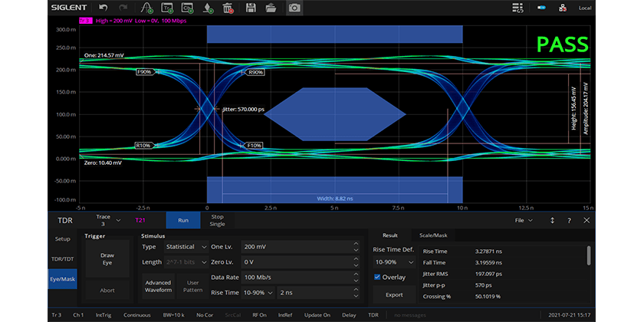Open the File menu dropdown
Viewport: 644px width, 322px height.
coord(524,220)
